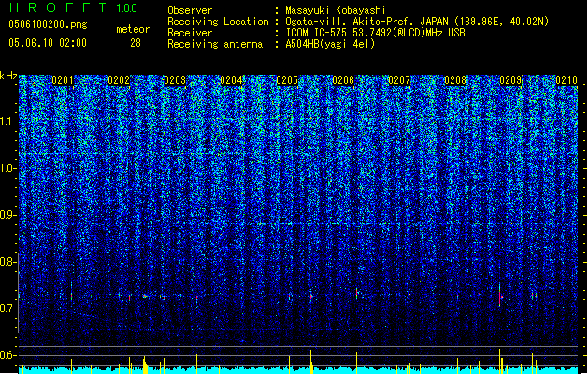Click the 0203 time marker

(x=175, y=80)
